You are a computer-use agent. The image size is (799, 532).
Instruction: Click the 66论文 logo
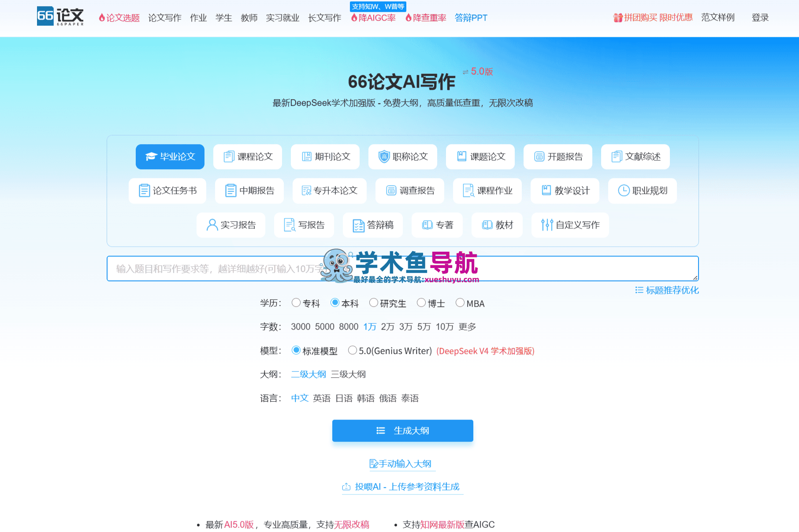pos(60,16)
